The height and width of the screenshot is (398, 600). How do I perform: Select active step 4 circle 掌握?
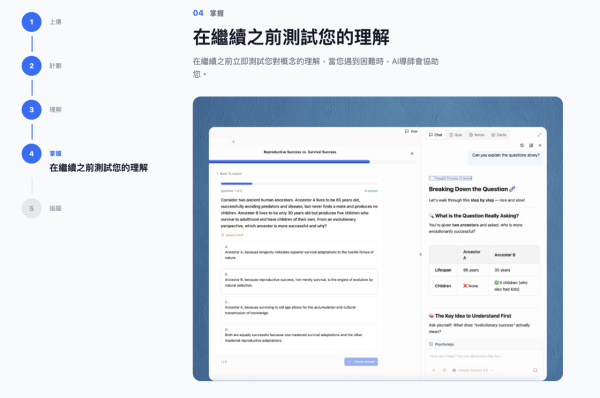[31, 153]
